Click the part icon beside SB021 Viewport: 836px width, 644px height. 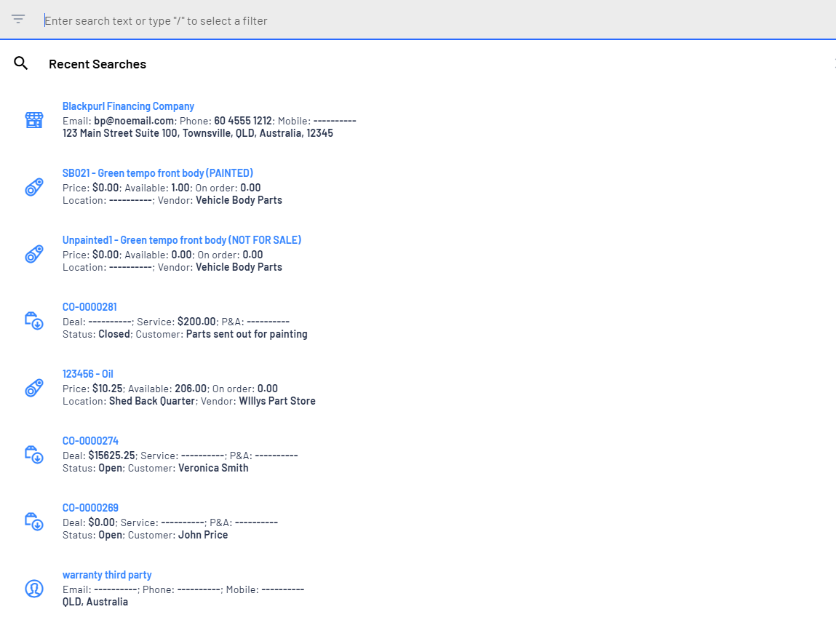pos(34,187)
